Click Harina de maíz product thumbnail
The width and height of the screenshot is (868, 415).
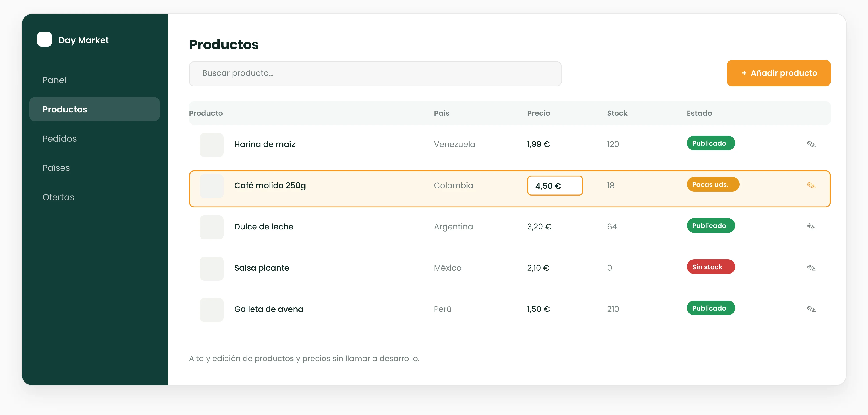(x=212, y=145)
